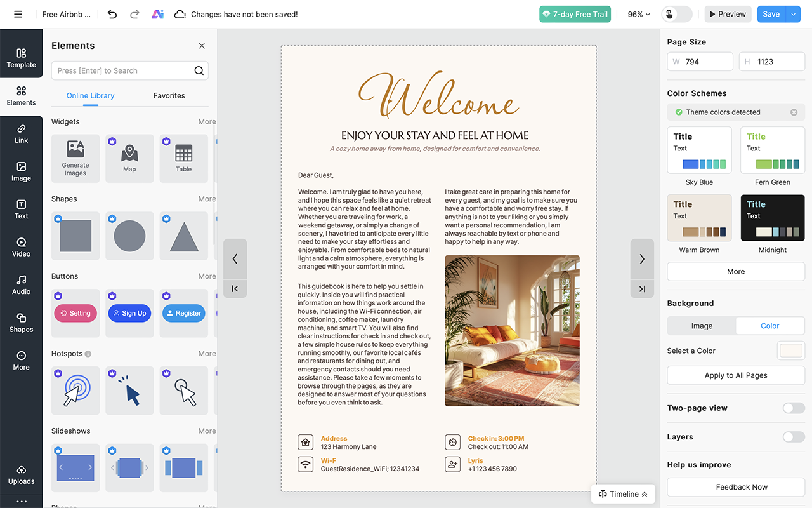Apply background to all pages
This screenshot has width=812, height=508.
(x=736, y=375)
